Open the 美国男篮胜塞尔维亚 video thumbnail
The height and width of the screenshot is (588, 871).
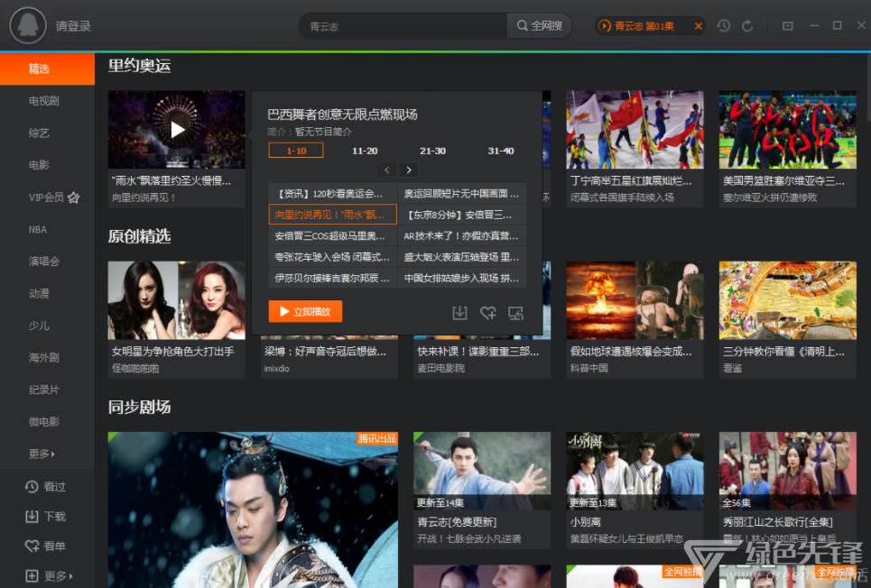[788, 129]
